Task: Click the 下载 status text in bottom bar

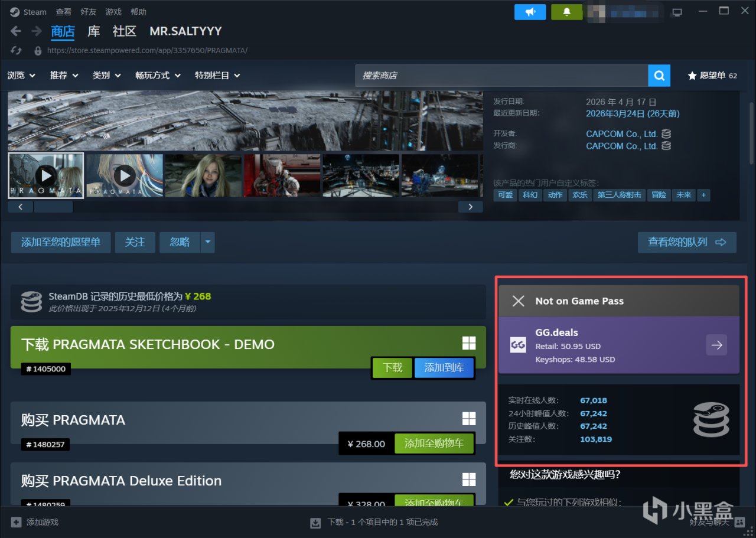Action: [x=382, y=522]
